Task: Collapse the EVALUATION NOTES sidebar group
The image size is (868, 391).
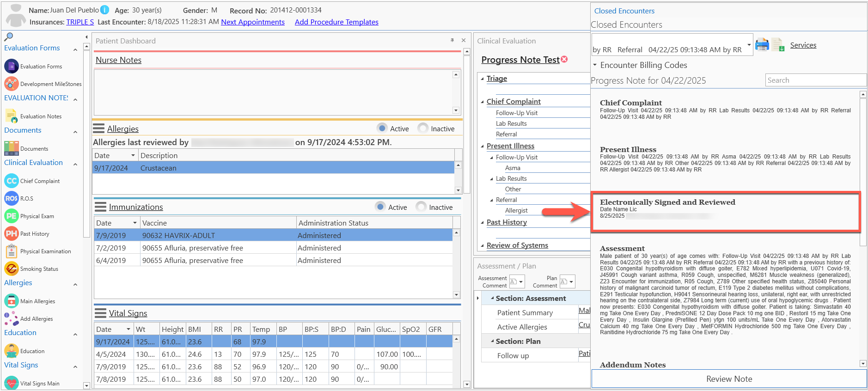Action: [x=75, y=99]
